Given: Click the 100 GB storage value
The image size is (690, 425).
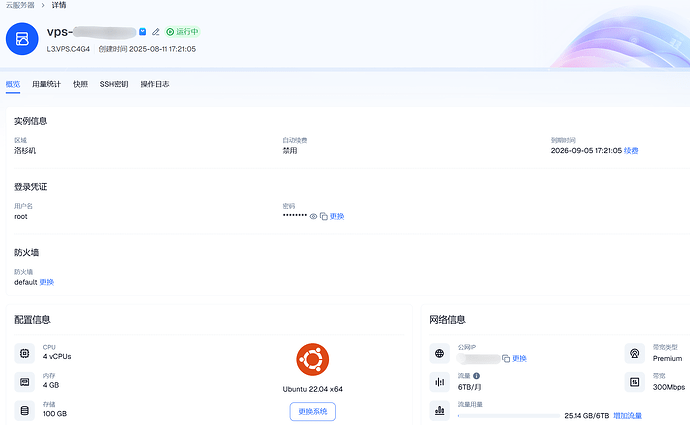Looking at the screenshot, I should [55, 414].
